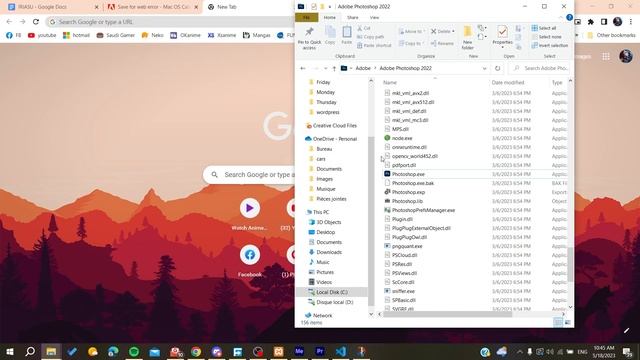The image size is (640, 360).
Task: Open Explorer help question mark icon
Action: tap(569, 18)
